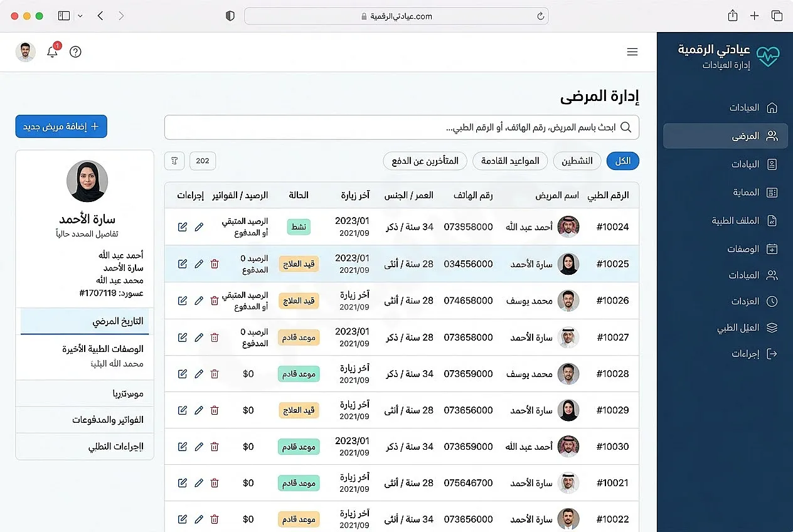Filter by المتأخرين عن الدفع chip
The width and height of the screenshot is (793, 532).
[x=425, y=161]
